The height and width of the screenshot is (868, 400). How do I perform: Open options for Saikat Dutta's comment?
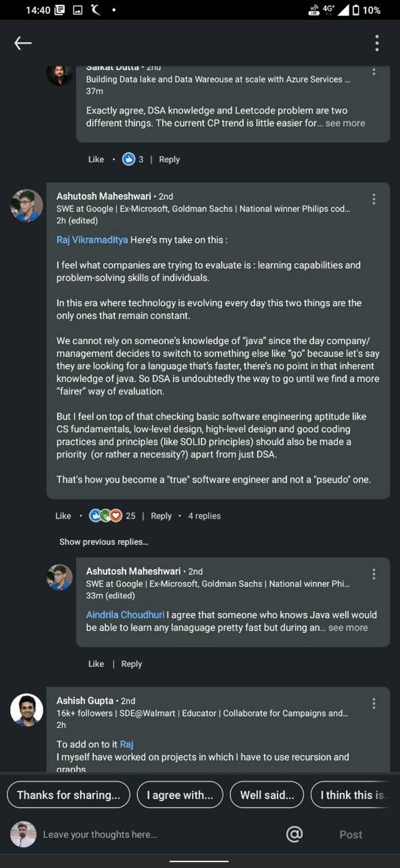pos(374,71)
